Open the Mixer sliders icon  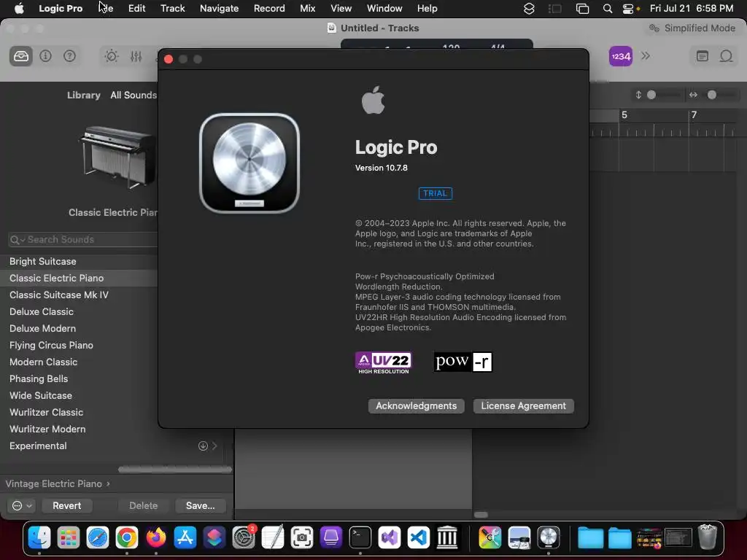(136, 56)
